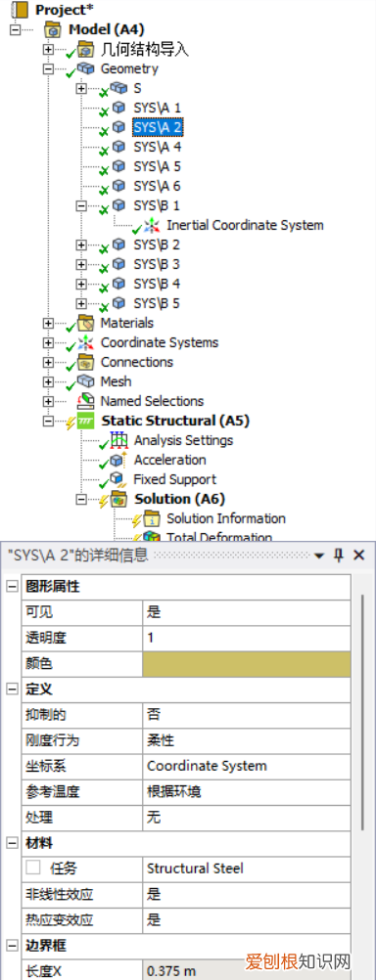Open the details panel dropdown arrow

pos(319,556)
